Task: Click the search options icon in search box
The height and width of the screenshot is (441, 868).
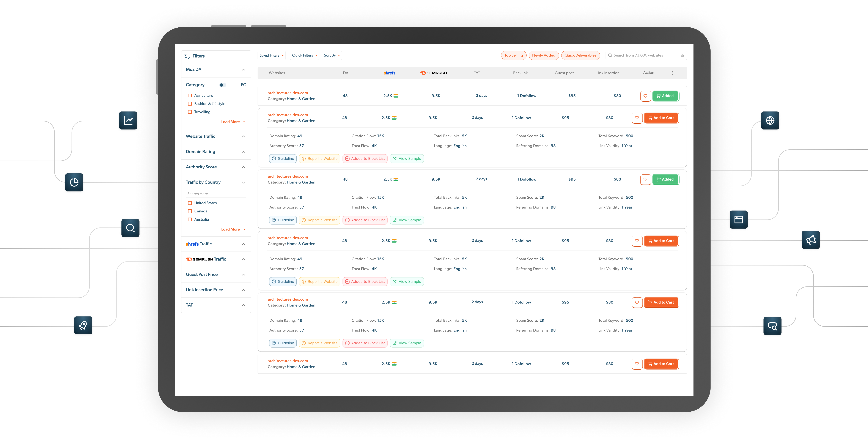Action: click(x=682, y=55)
